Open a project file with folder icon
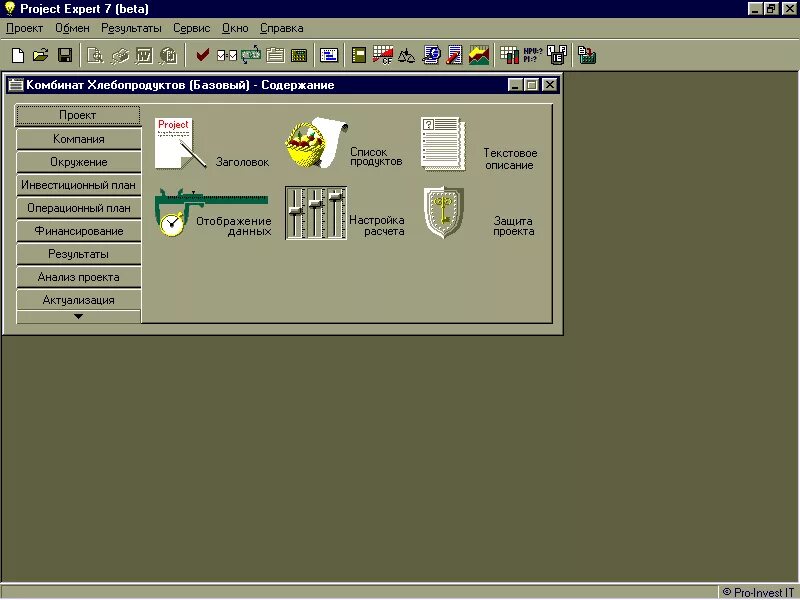The image size is (800, 600). coord(41,55)
